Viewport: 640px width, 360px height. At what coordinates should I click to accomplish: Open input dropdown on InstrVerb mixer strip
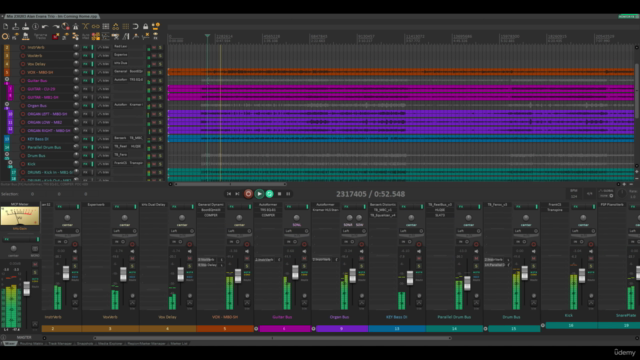(67, 231)
